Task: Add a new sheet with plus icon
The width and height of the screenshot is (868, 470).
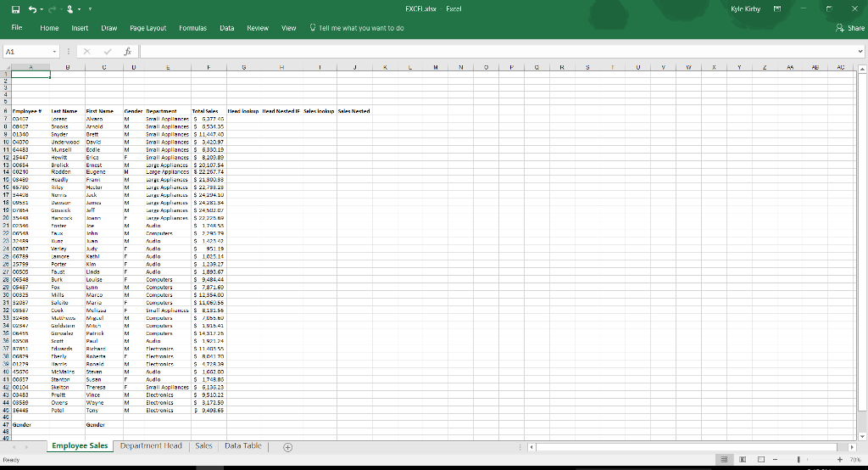Action: (287, 447)
